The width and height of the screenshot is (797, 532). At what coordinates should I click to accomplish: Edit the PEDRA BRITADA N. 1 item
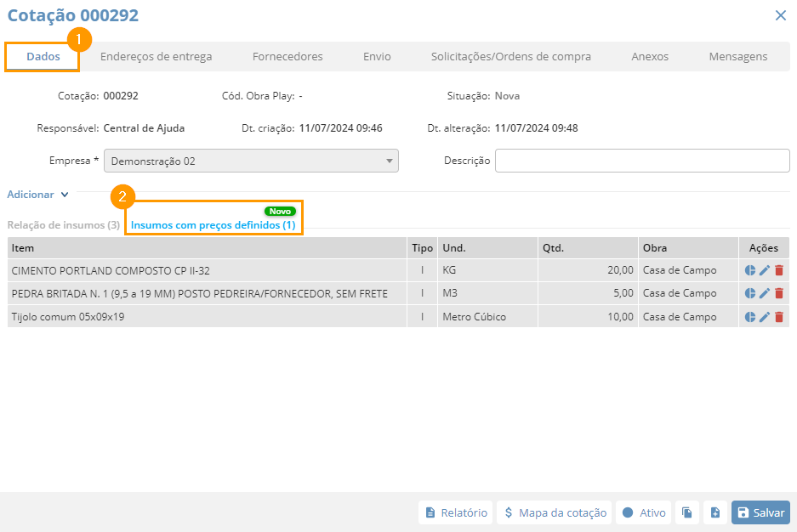pos(765,293)
